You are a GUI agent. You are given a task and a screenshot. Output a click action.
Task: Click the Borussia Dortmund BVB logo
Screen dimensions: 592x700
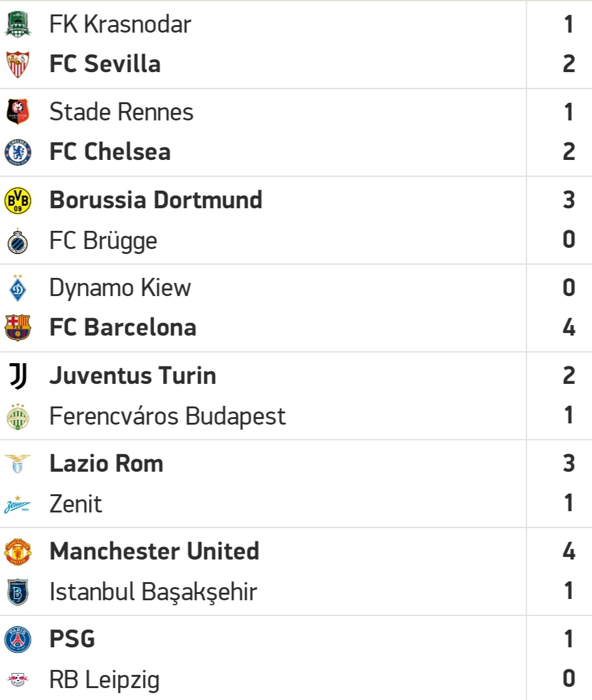[x=18, y=200]
